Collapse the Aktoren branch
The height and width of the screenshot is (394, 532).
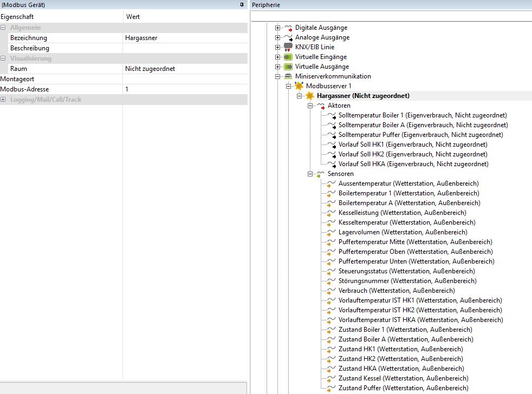tap(310, 106)
